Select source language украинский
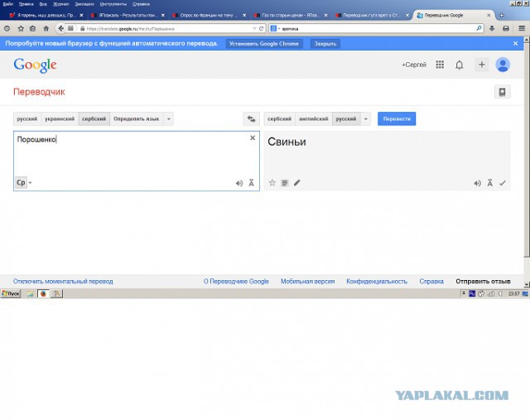Viewport: 530px width, 420px height. point(60,118)
